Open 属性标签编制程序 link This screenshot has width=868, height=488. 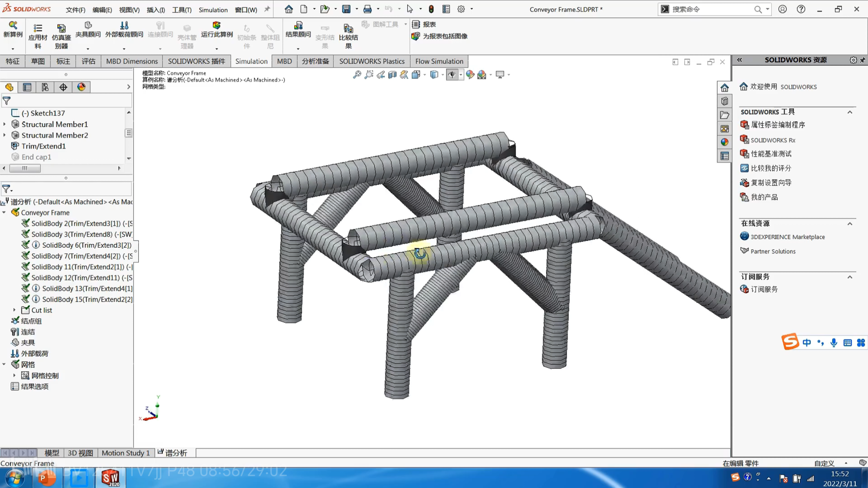[x=778, y=125]
